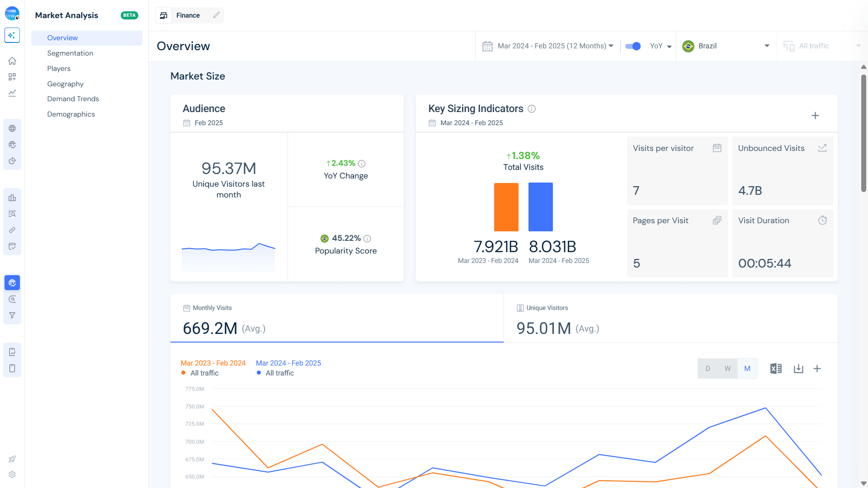868x488 pixels.
Task: Open the Home dashboard icon
Action: click(x=12, y=61)
